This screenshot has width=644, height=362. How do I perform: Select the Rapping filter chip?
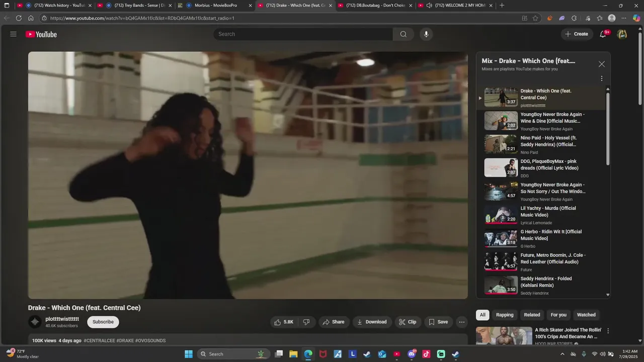pyautogui.click(x=505, y=315)
